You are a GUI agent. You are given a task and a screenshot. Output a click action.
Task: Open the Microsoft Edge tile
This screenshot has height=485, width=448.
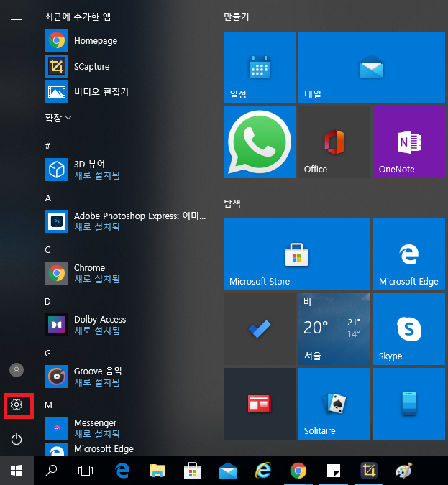[409, 254]
